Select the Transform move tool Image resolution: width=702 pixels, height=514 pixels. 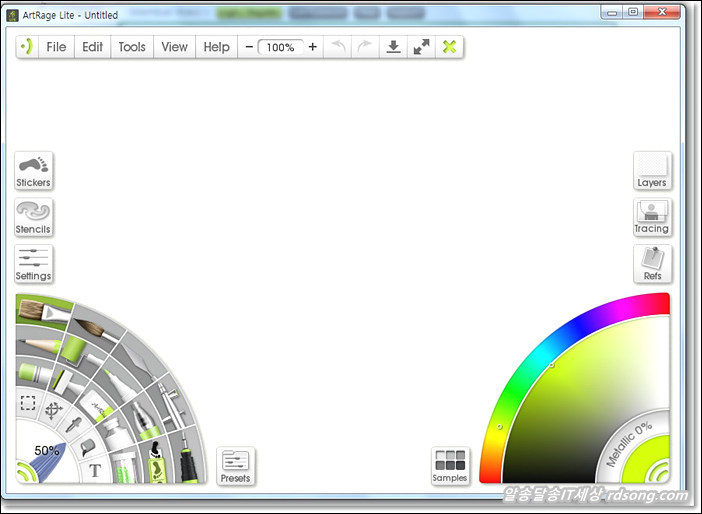(x=51, y=410)
